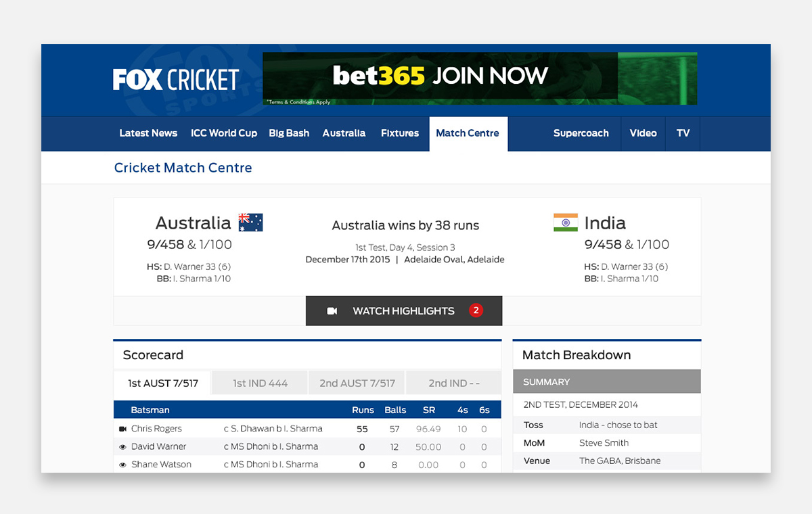Click the Summary header in Match Breakdown
Viewport: 812px width, 514px height.
(x=607, y=381)
